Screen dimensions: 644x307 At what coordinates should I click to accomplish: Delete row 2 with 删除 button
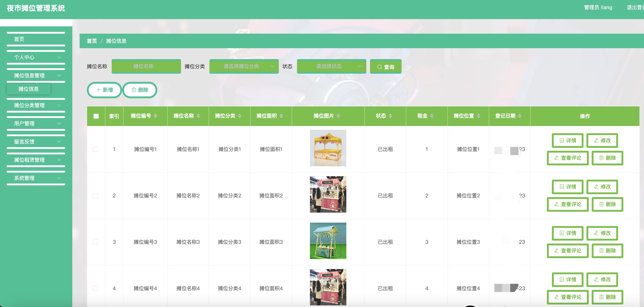pyautogui.click(x=607, y=204)
